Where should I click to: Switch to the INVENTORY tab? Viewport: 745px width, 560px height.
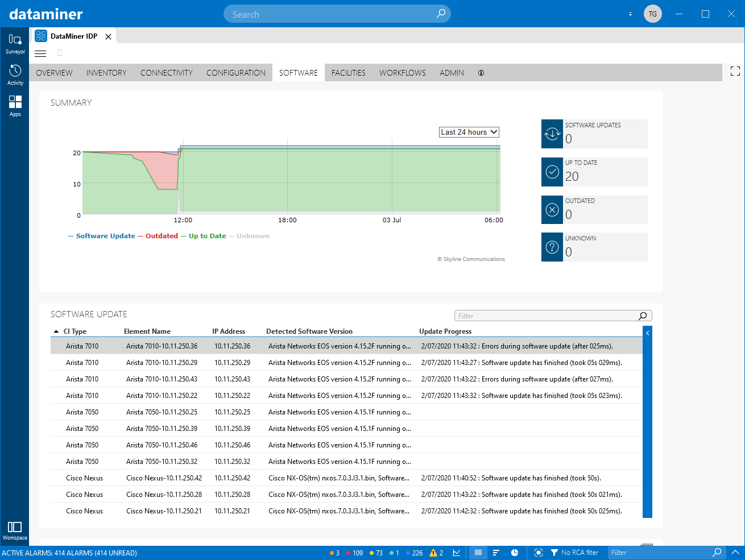[x=106, y=73]
